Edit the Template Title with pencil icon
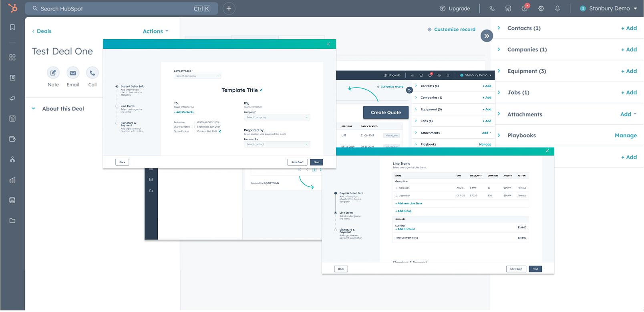The image size is (644, 312). point(261,90)
